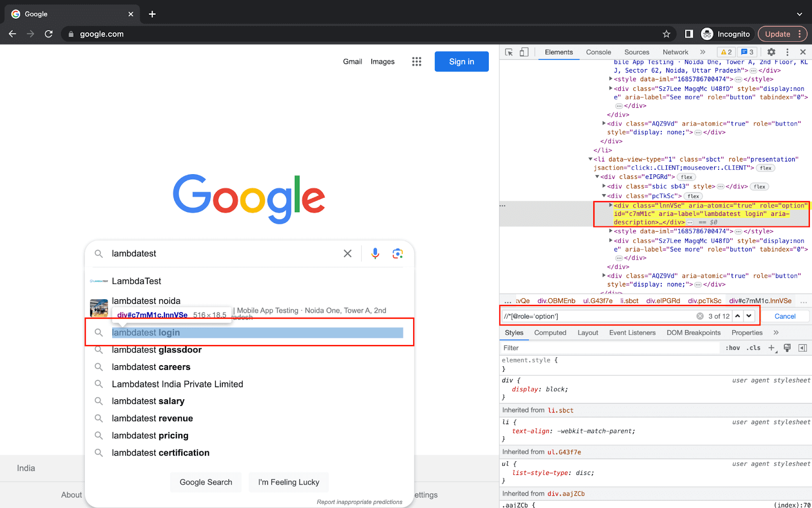Switch to the Console tab
This screenshot has height=508, width=812.
click(x=598, y=52)
